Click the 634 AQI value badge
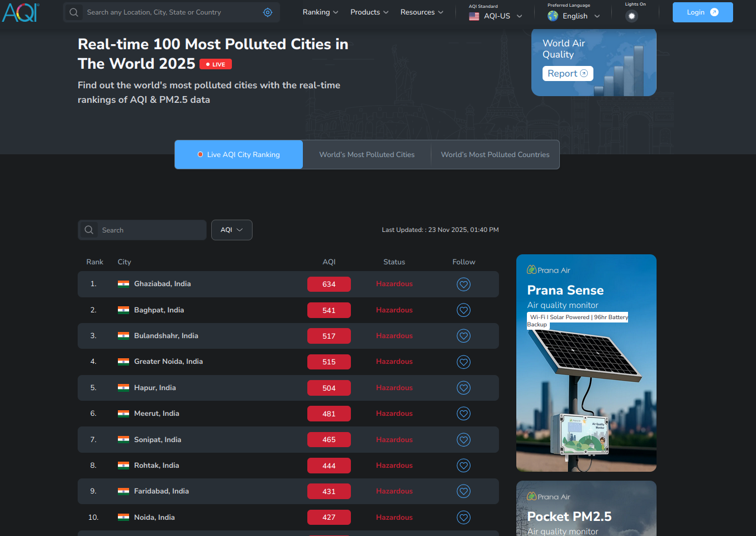The height and width of the screenshot is (536, 756). pos(329,284)
